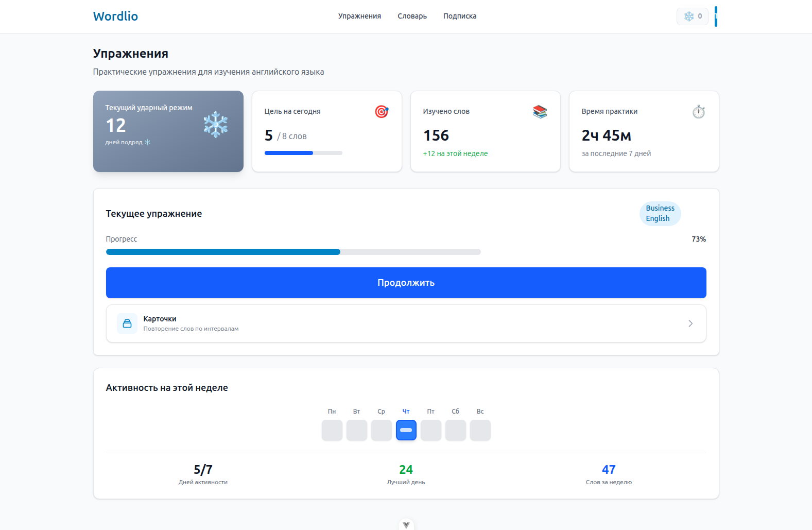The height and width of the screenshot is (530, 812).
Task: Click the books icon on Изучено слов card
Action: 540,111
